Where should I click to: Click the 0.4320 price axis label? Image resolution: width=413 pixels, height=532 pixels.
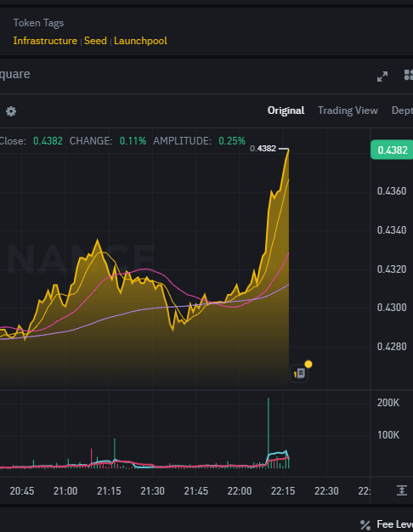click(x=392, y=269)
